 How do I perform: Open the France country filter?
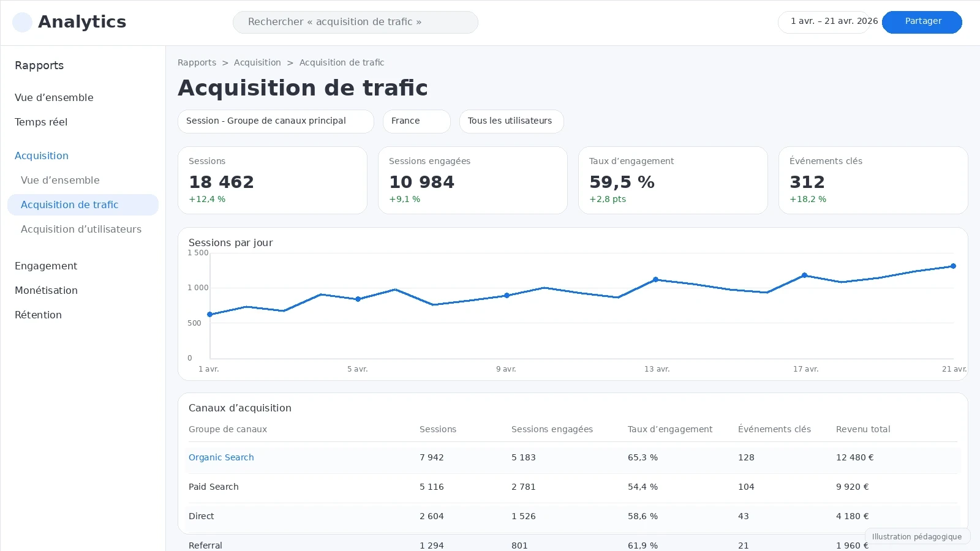coord(417,121)
